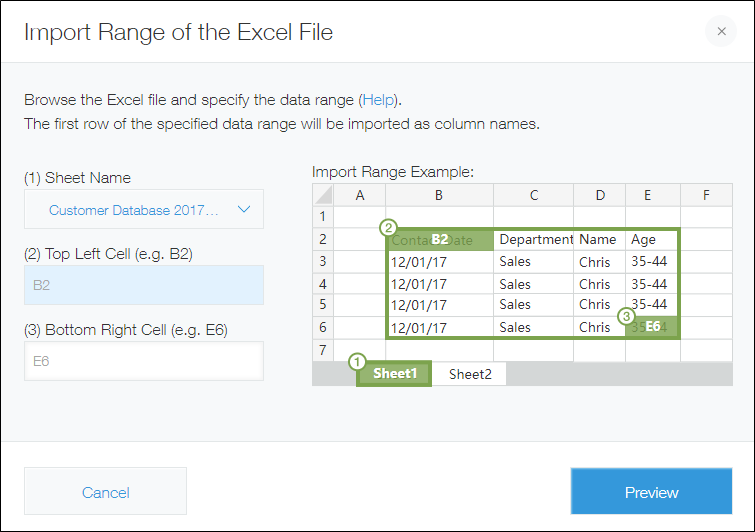Click the blue Preview button
The image size is (755, 532).
click(651, 492)
